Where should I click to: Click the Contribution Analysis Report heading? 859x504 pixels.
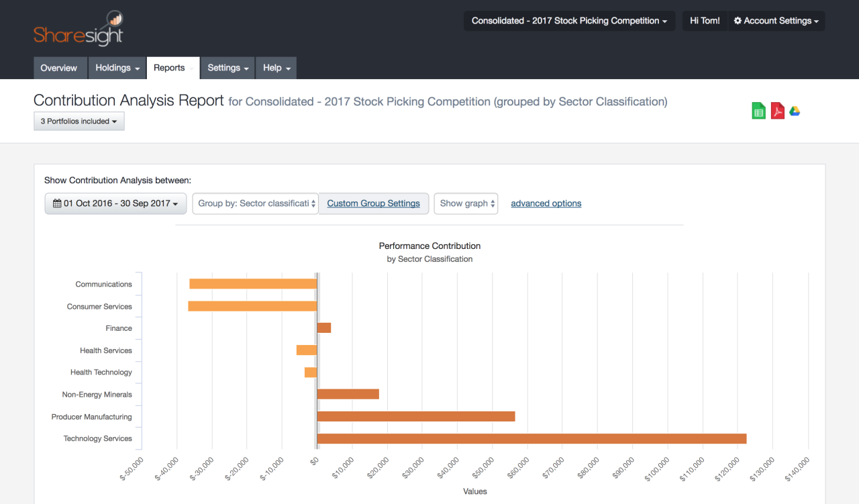click(129, 101)
